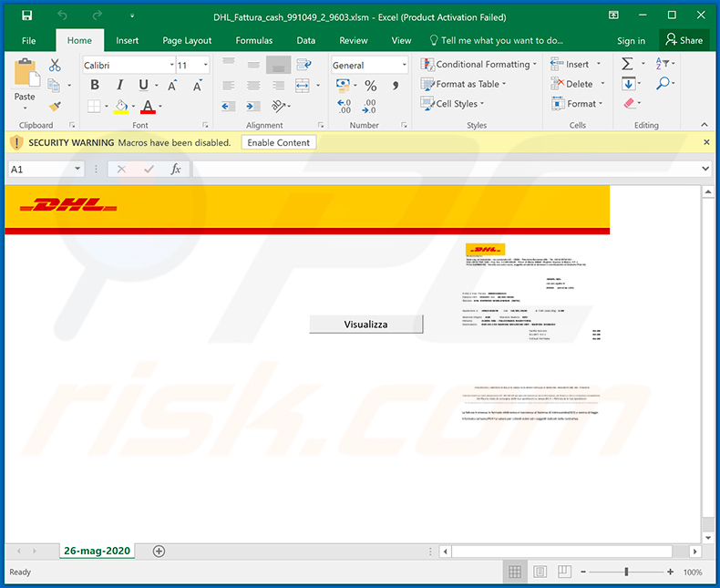Click the Borders grid icon
This screenshot has width=720, height=588.
[x=94, y=106]
